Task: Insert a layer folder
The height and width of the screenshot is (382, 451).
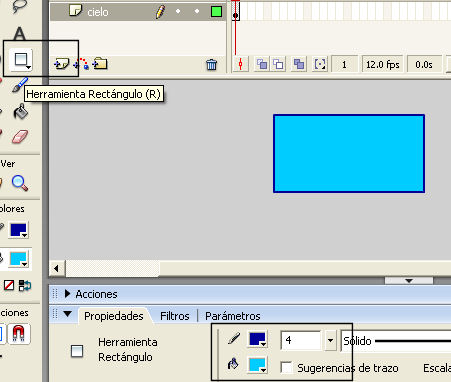Action: 100,63
